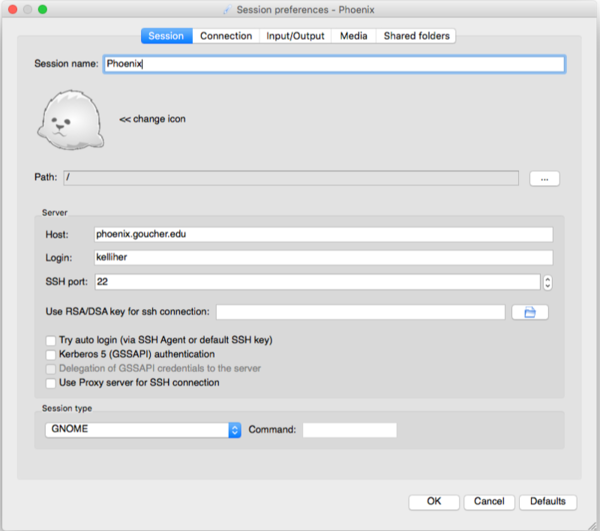Open the Input/Output tab
The image size is (600, 531).
coord(296,36)
